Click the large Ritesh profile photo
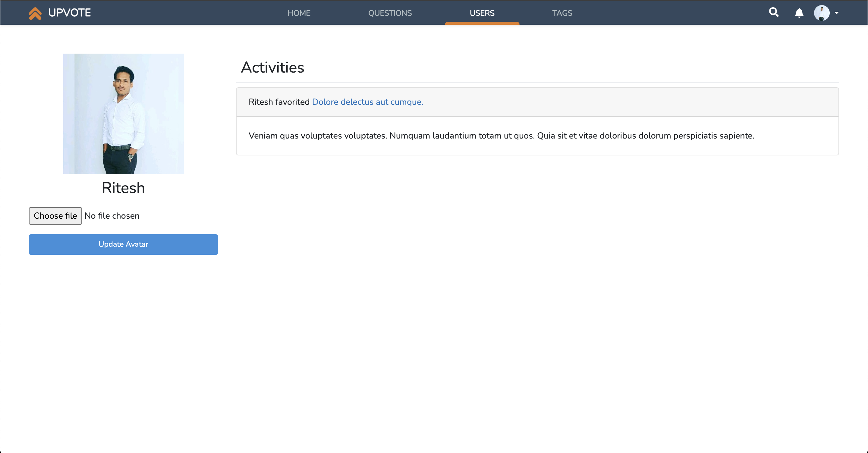 (123, 114)
